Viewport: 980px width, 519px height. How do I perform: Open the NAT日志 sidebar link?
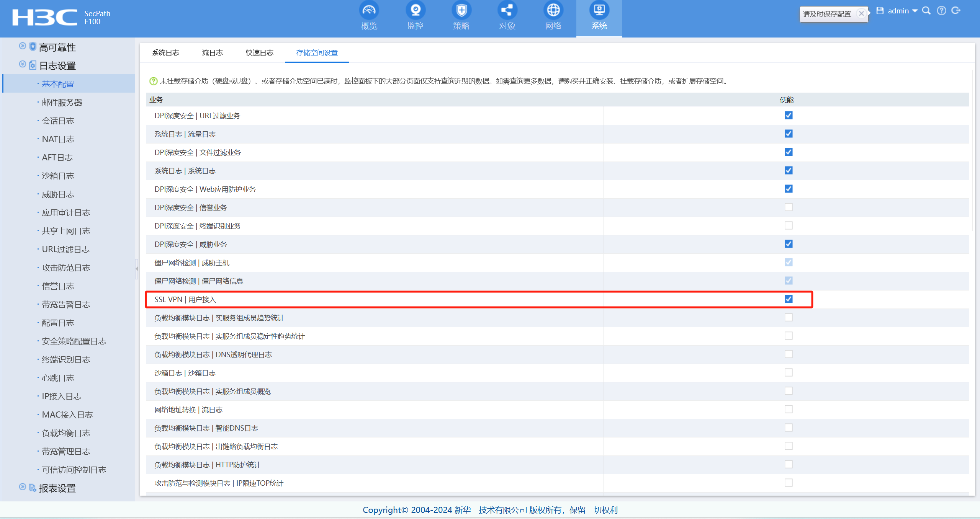click(x=58, y=139)
